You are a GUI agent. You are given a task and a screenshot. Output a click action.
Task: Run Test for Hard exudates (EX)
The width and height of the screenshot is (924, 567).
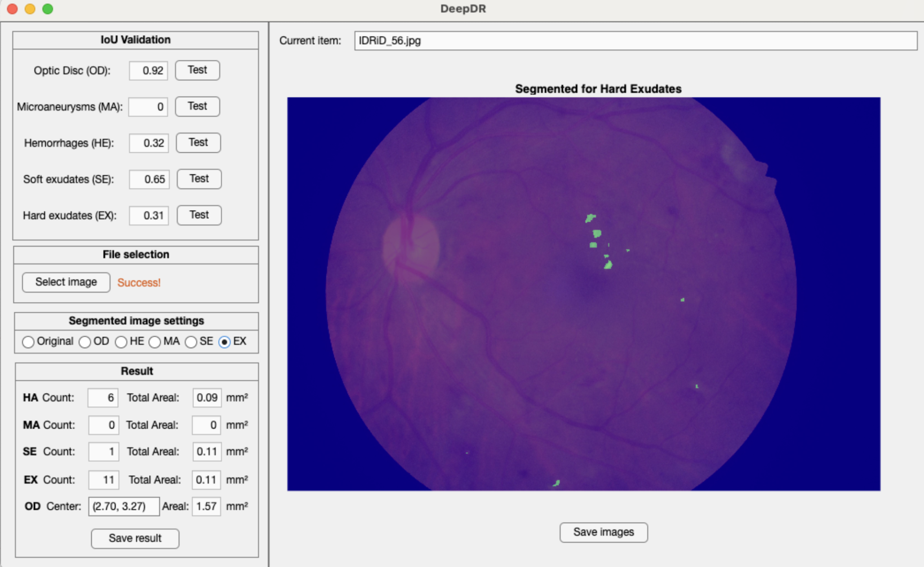point(199,215)
